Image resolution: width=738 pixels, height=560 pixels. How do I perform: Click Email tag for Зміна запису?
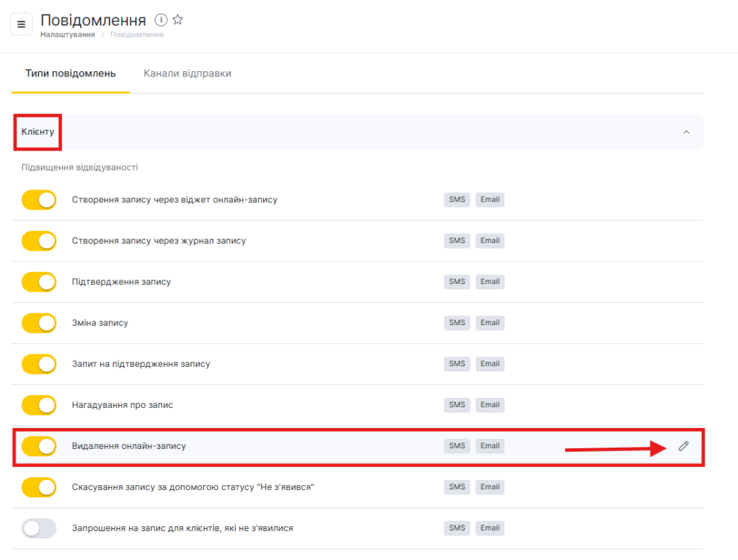click(x=490, y=323)
